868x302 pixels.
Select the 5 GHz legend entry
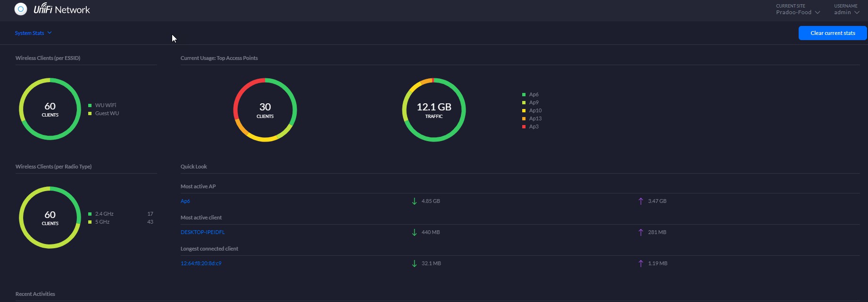point(102,222)
